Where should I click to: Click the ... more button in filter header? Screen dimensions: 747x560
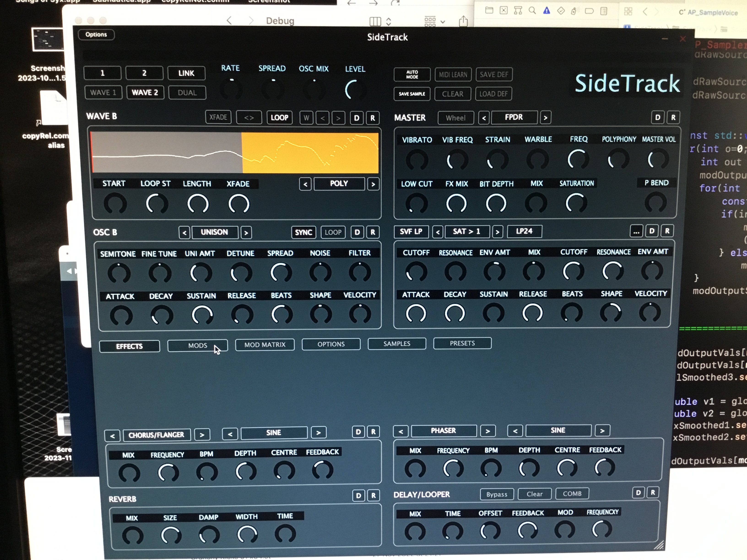pyautogui.click(x=636, y=232)
